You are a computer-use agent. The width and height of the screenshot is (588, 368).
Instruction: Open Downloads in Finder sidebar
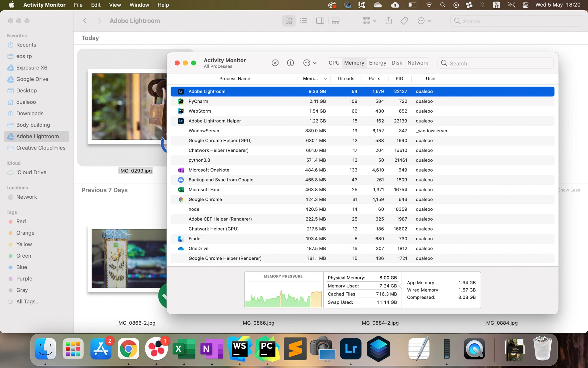coord(30,113)
